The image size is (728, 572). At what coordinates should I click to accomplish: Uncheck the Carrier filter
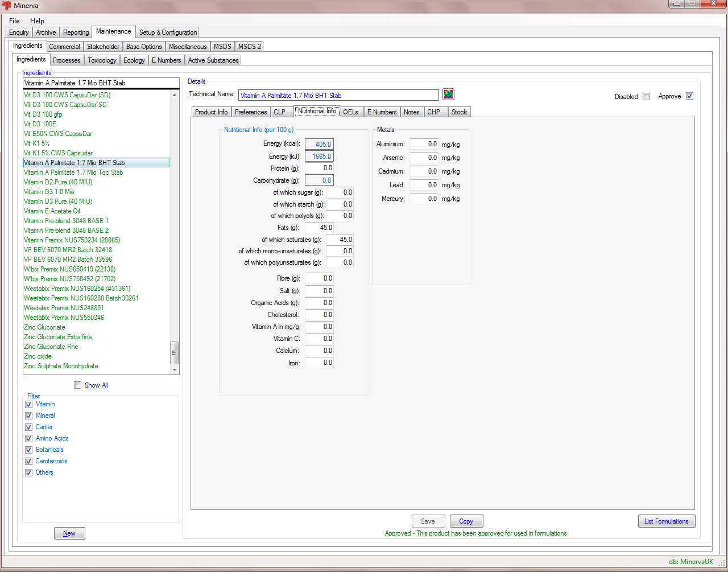point(28,427)
